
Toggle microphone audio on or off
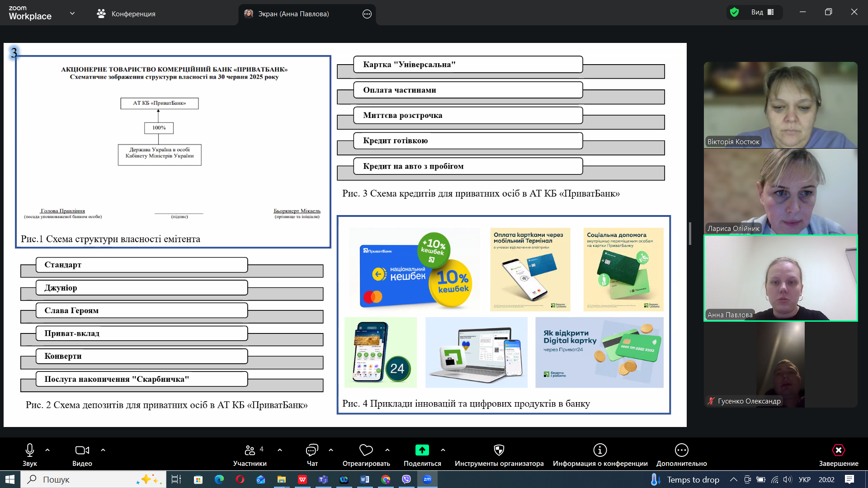(x=30, y=450)
